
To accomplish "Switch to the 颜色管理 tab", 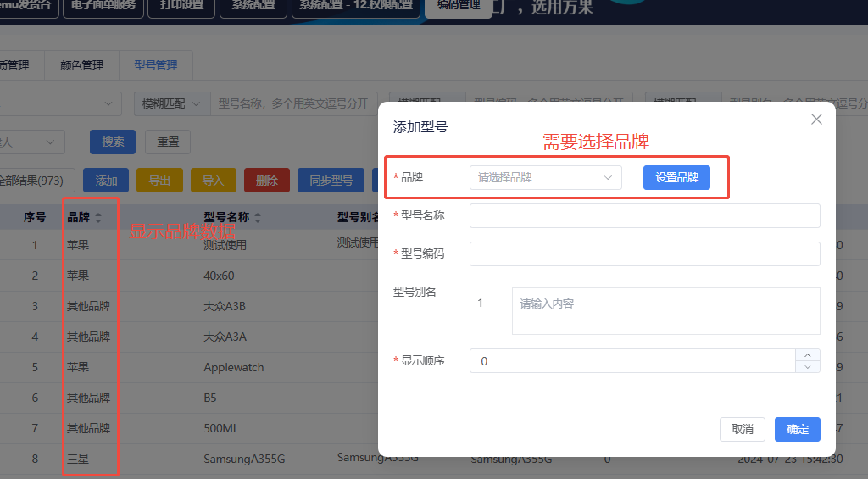I will coord(81,65).
